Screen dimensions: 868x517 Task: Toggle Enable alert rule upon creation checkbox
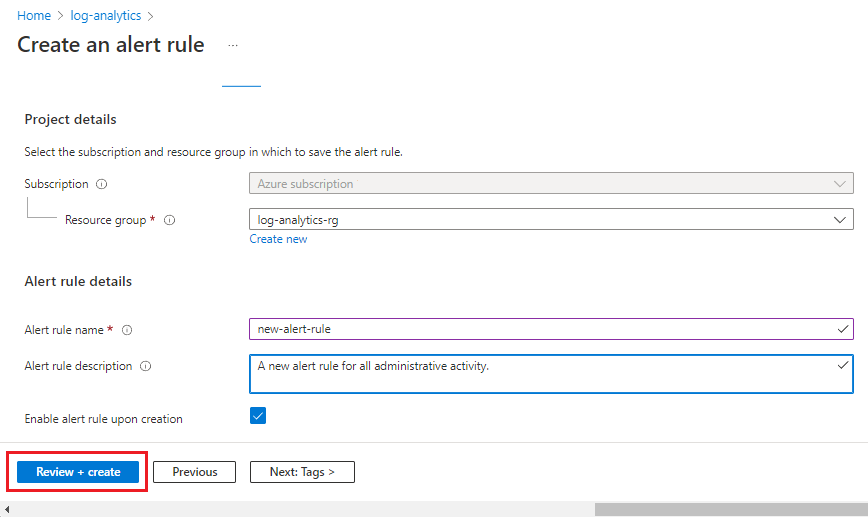coord(258,415)
